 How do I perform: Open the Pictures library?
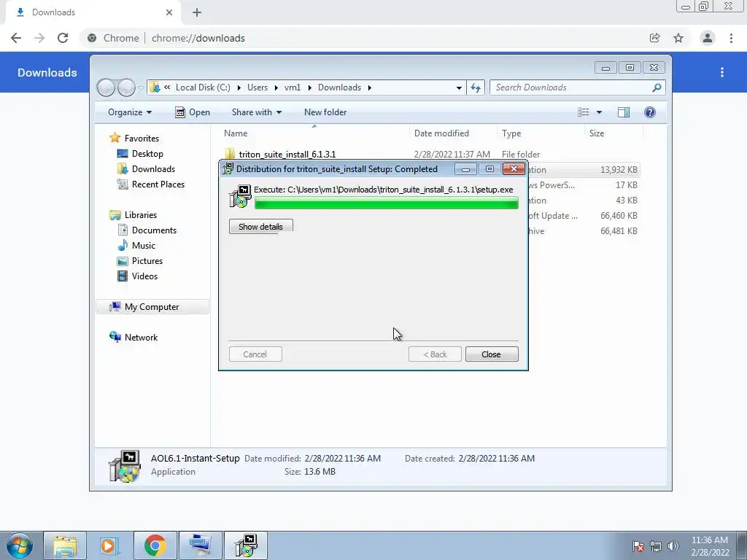click(147, 261)
